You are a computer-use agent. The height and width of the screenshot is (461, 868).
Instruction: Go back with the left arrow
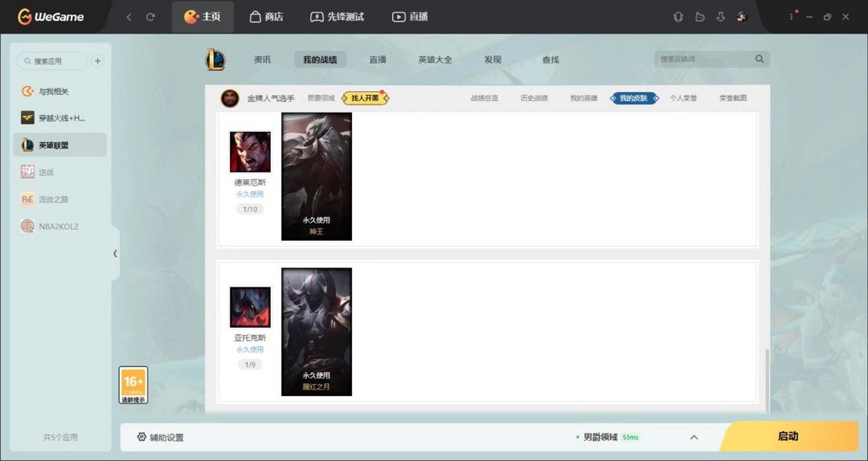tap(129, 17)
